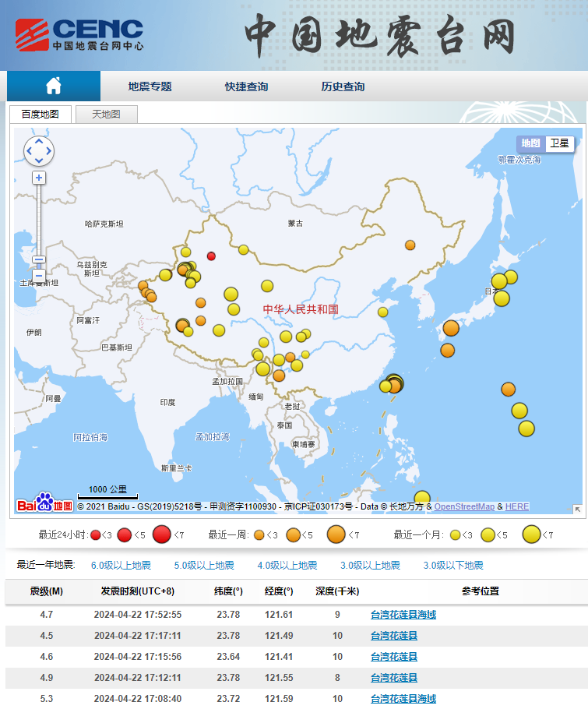Image resolution: width=588 pixels, height=709 pixels.
Task: Open the 天地图 tab
Action: 106,115
